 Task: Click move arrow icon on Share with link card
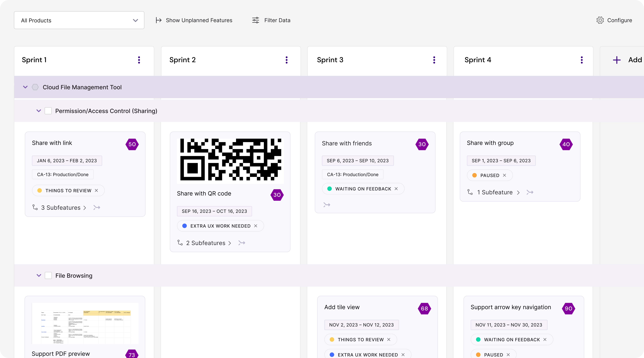click(x=97, y=207)
